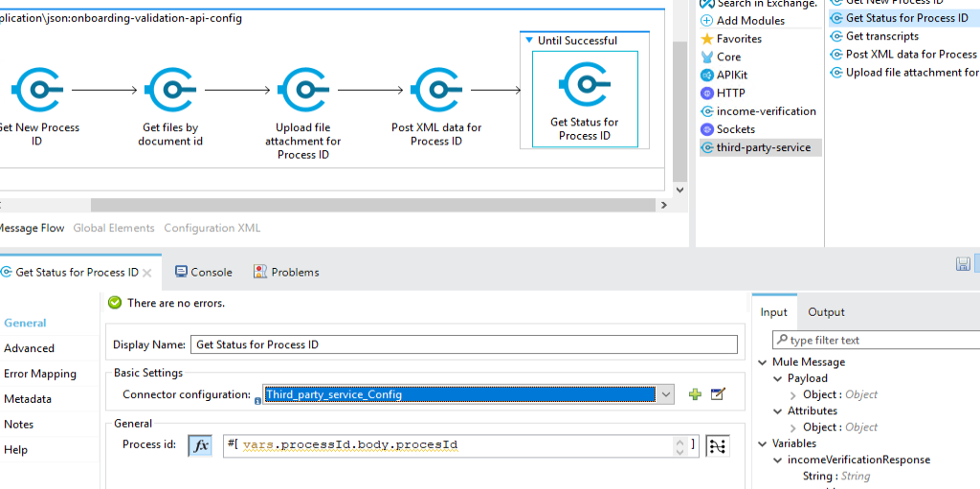
Task: Switch to the Console tab
Action: (x=203, y=272)
